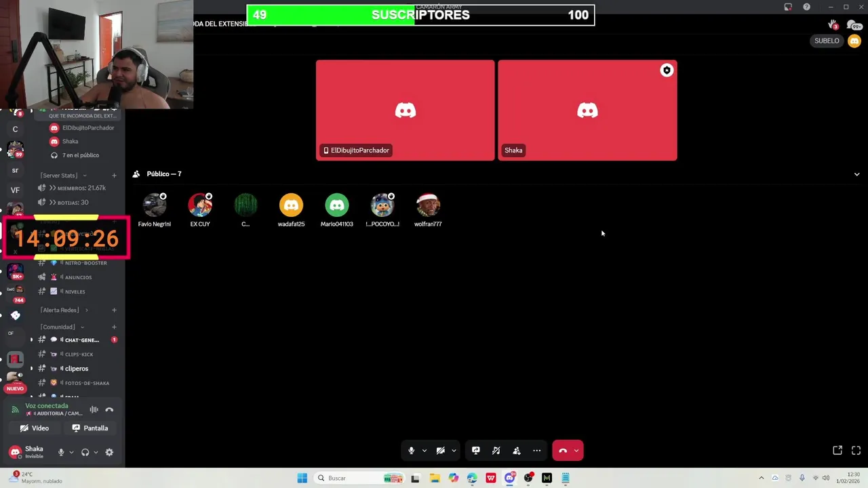Add channel to Comunidad category plus
The height and width of the screenshot is (488, 868).
[114, 327]
